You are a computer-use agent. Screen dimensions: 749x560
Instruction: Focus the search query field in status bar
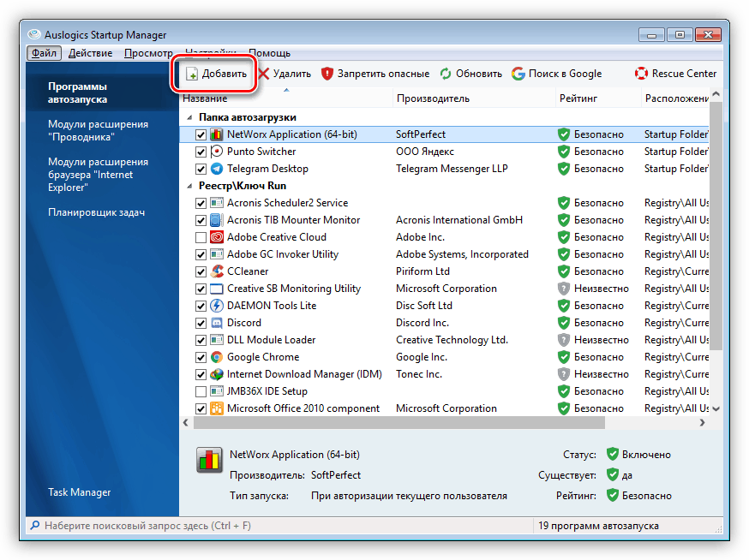[279, 526]
